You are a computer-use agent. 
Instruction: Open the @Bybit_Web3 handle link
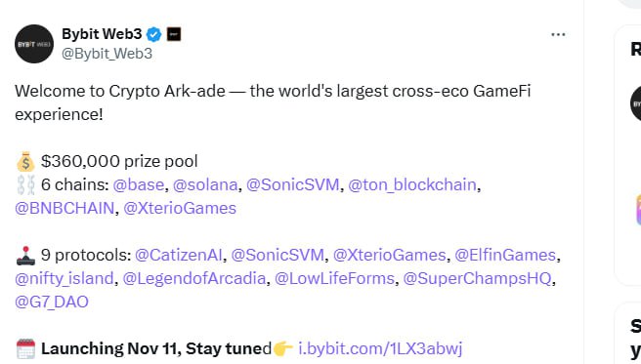(x=107, y=54)
